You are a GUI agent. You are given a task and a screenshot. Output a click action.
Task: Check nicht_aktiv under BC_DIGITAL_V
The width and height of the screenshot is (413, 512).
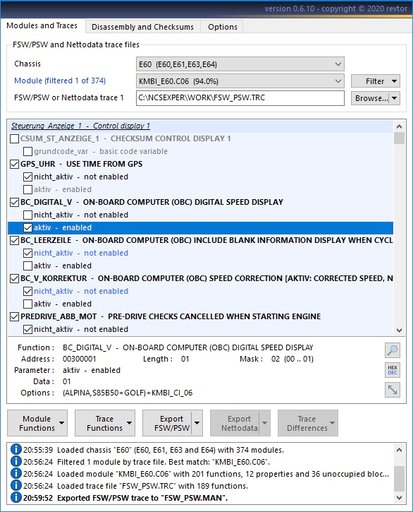[x=28, y=215]
